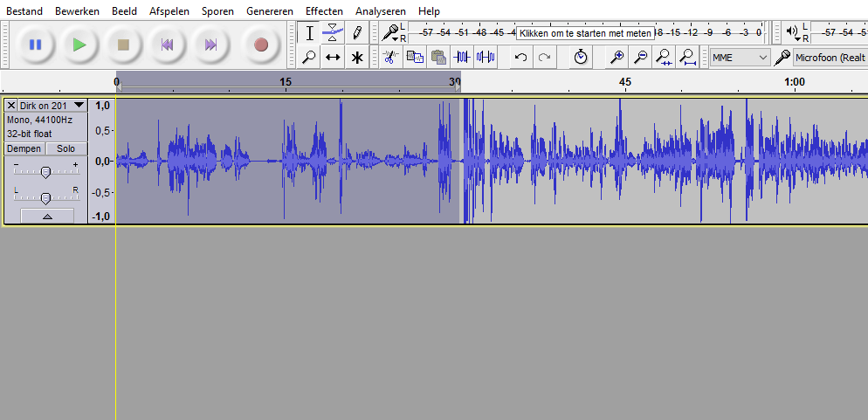Select the Envelope tool
Image resolution: width=868 pixels, height=420 pixels.
click(333, 32)
